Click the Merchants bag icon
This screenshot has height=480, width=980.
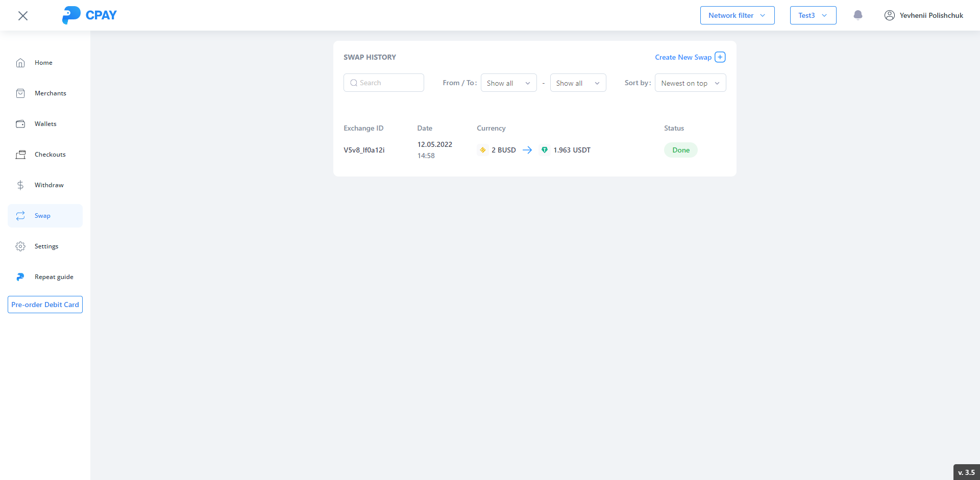pos(20,93)
